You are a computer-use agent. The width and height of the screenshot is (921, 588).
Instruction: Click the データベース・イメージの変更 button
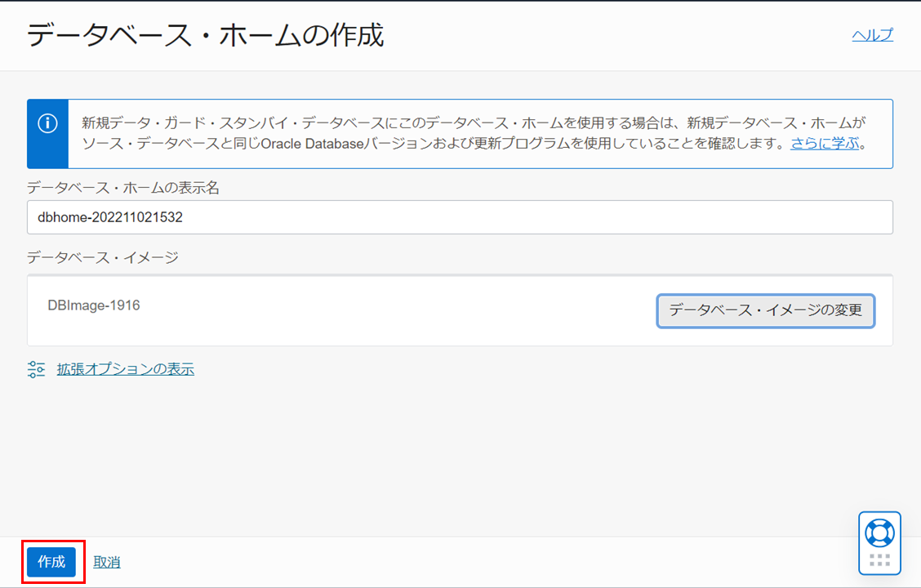point(765,311)
